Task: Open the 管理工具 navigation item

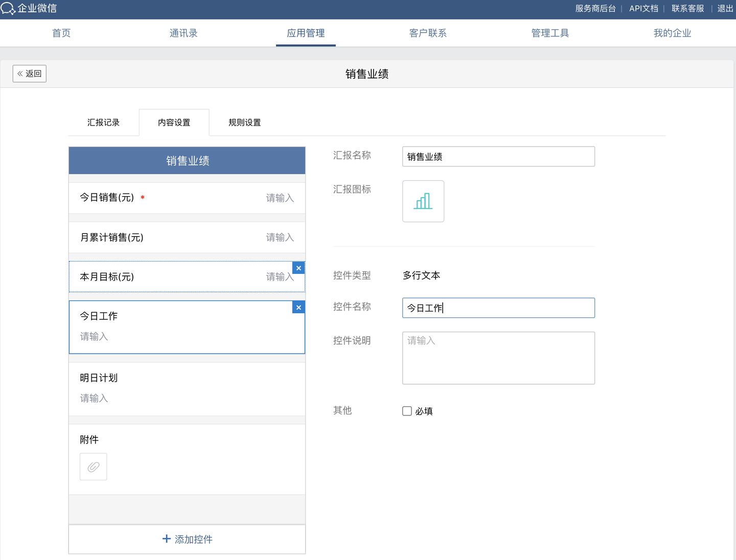Action: [x=550, y=33]
